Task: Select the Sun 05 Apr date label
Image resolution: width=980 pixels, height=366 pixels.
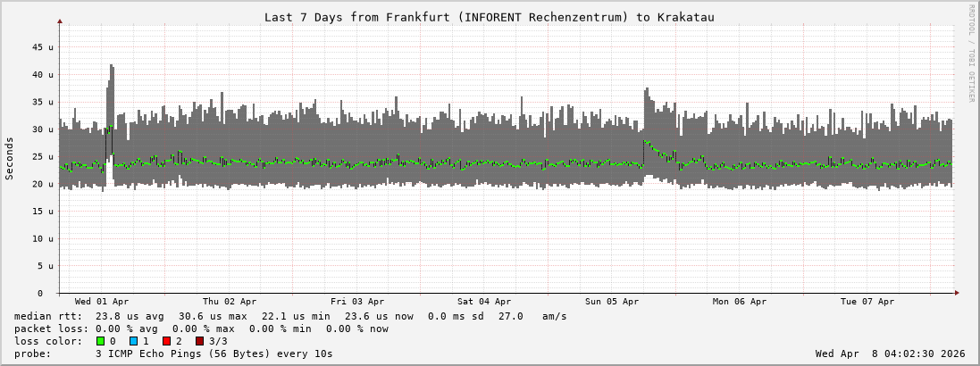Action: 612,302
